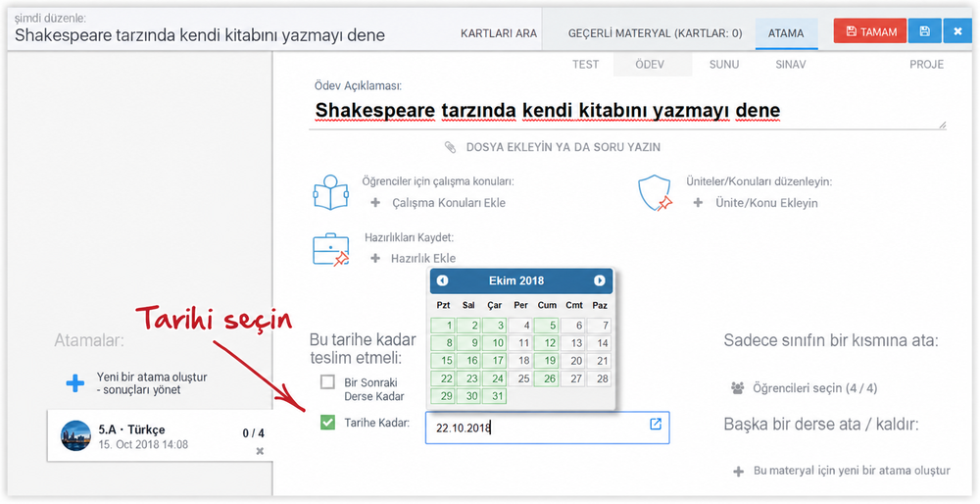Click blue plus to create new assignment
This screenshot has height=504, width=980.
point(75,383)
